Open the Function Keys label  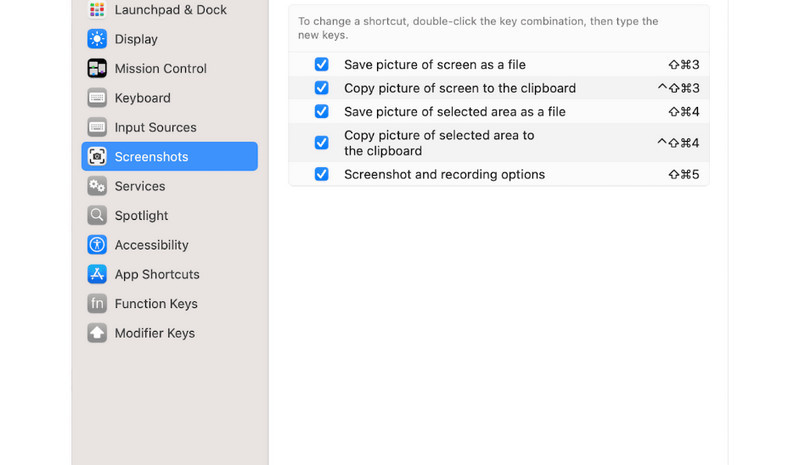pos(156,304)
